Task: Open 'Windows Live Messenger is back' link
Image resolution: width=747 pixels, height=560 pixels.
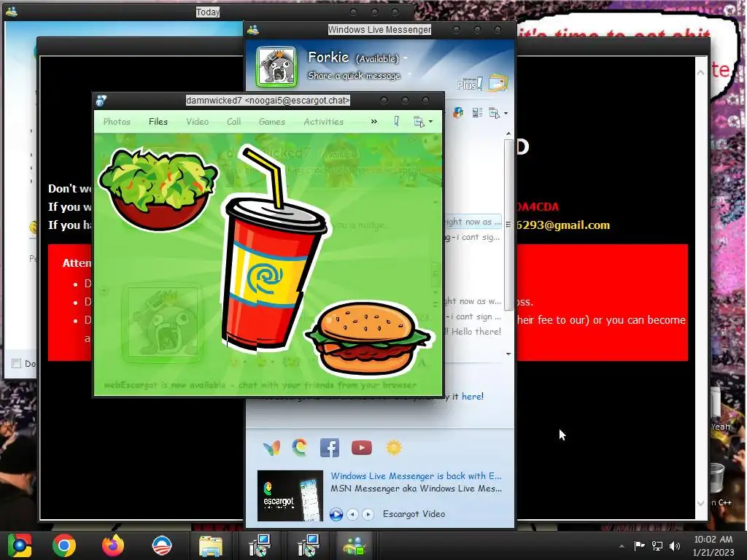Action: pyautogui.click(x=416, y=475)
